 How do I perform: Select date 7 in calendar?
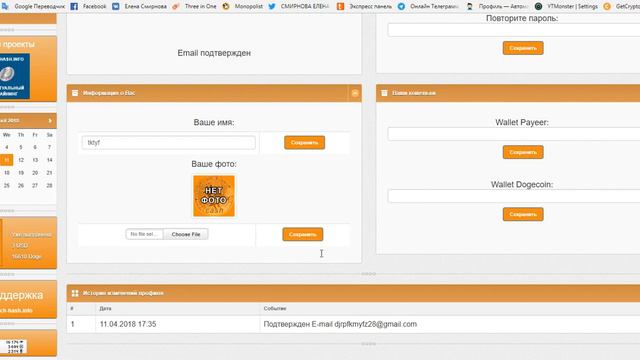click(x=49, y=147)
